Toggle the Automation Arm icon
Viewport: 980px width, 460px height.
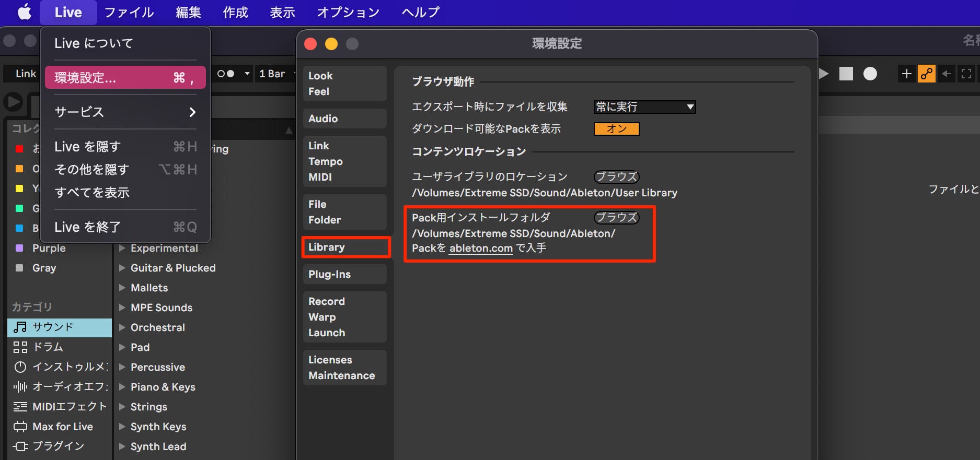click(926, 74)
